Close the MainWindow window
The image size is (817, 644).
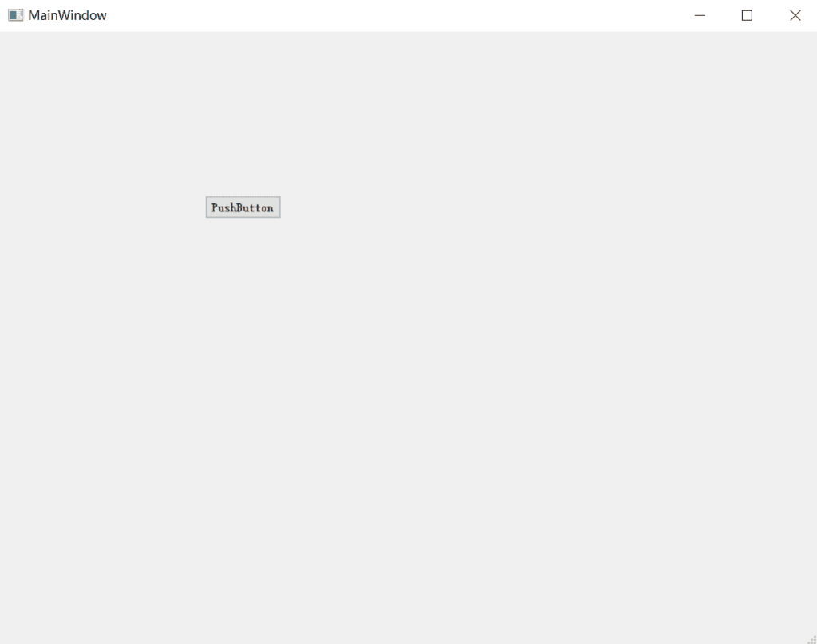(x=795, y=15)
